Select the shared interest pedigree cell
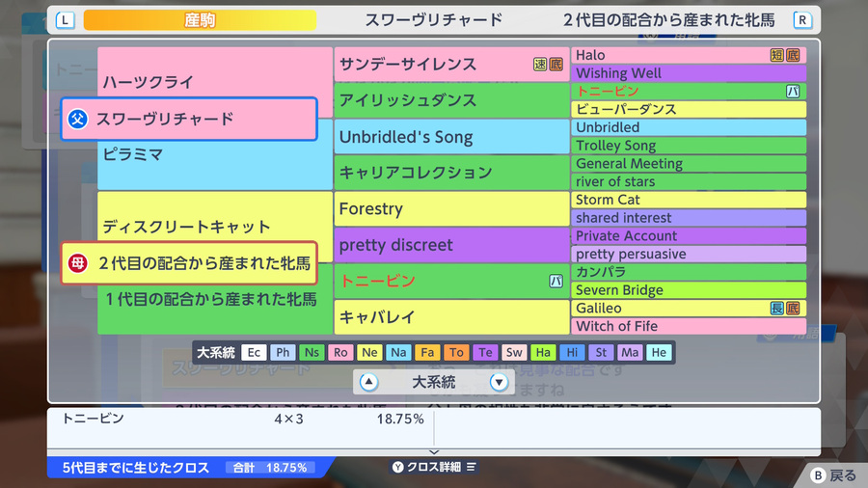Image resolution: width=868 pixels, height=488 pixels. [x=689, y=218]
